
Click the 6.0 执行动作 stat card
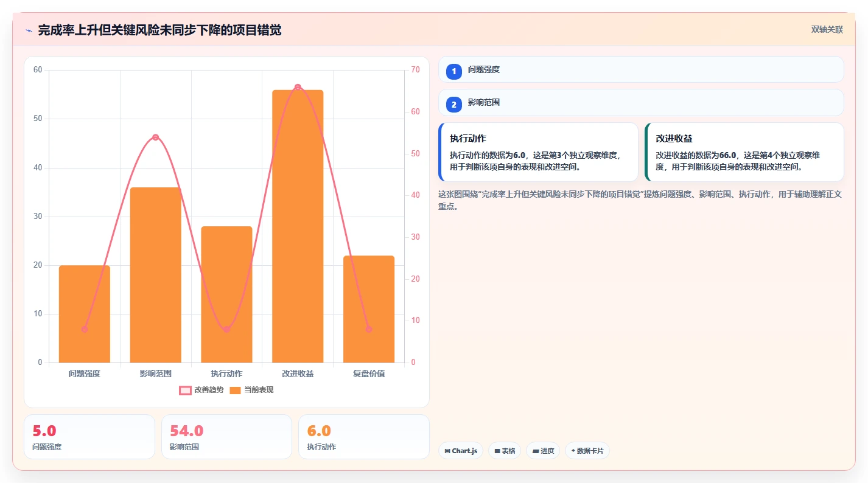(x=364, y=437)
